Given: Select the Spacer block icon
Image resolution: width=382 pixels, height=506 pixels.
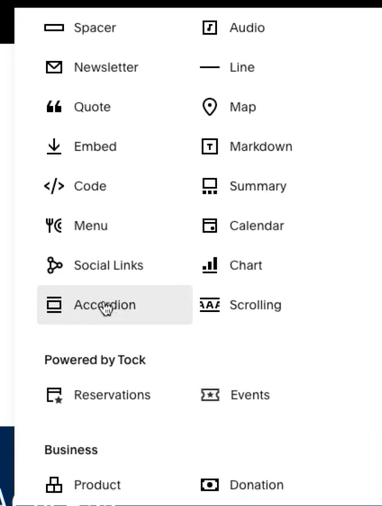Looking at the screenshot, I should [x=54, y=28].
